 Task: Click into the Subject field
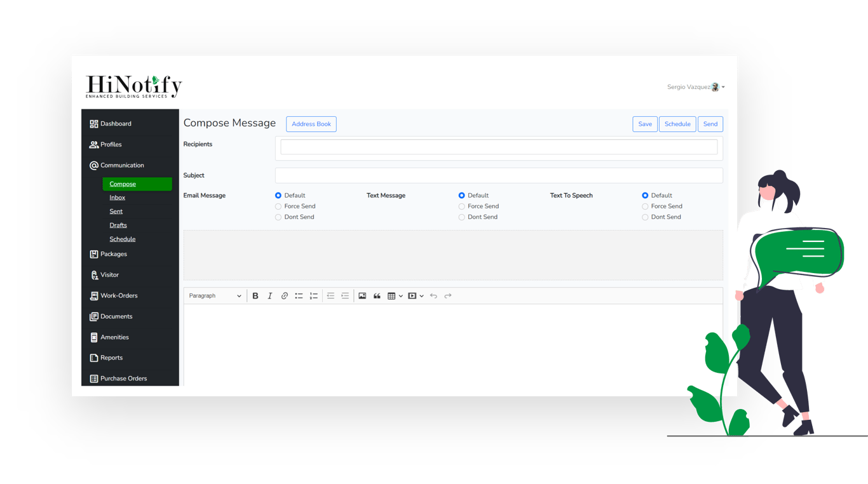(499, 175)
